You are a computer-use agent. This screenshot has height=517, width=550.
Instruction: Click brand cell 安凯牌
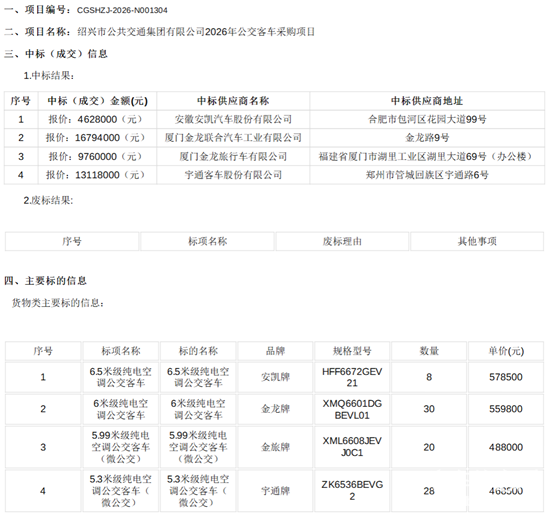[x=275, y=377]
